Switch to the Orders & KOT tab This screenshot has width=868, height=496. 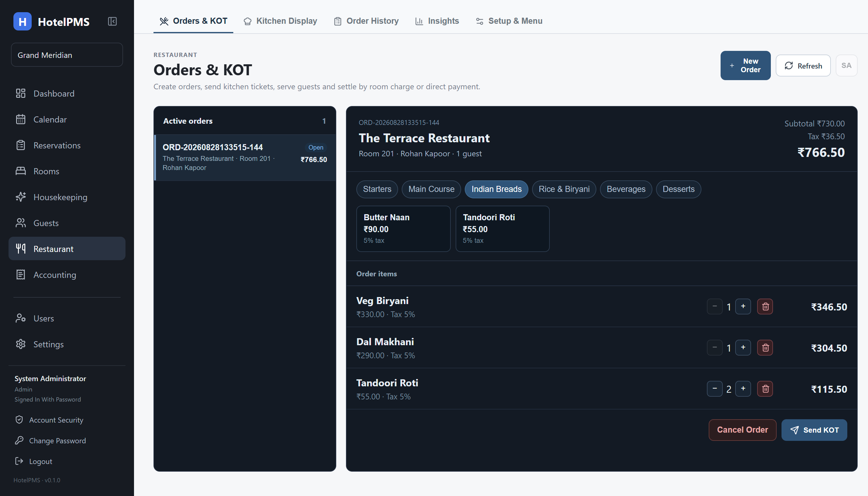point(193,21)
